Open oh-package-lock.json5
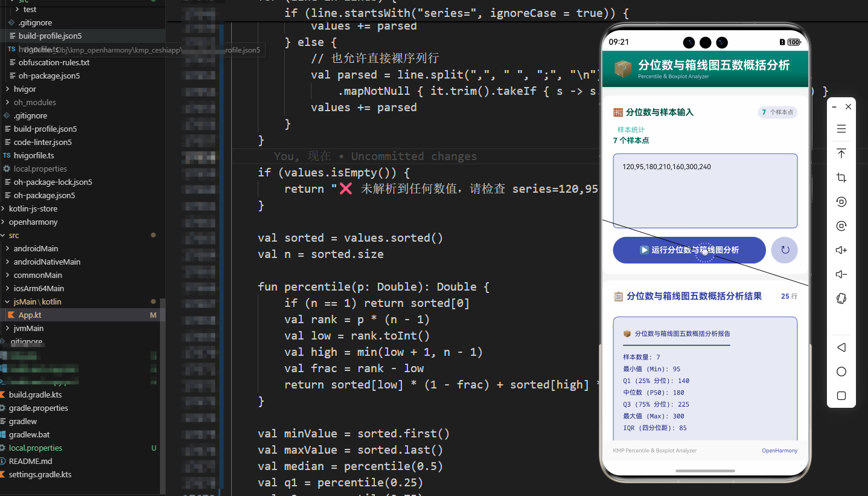868x496 pixels. click(53, 182)
